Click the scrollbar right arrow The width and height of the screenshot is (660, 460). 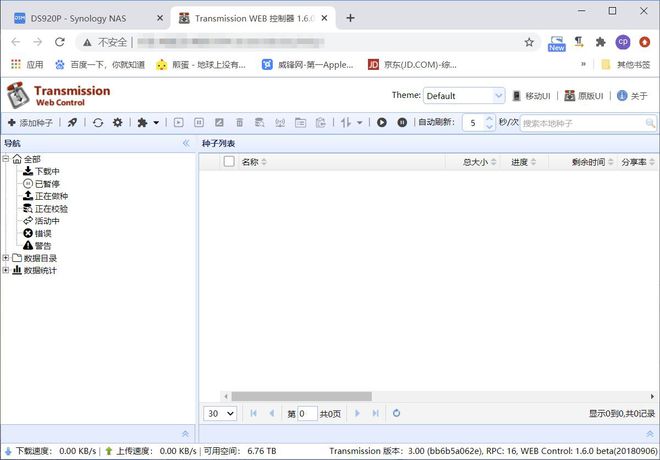(x=652, y=396)
